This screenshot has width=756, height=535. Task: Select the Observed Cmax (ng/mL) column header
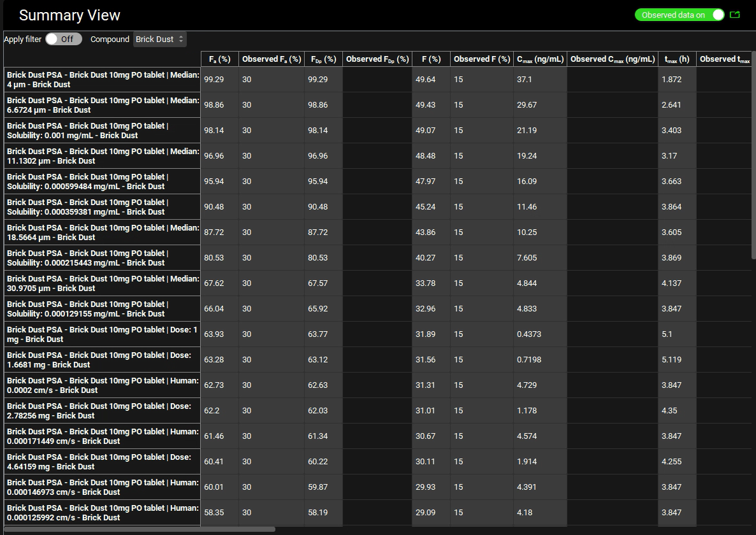coord(612,59)
